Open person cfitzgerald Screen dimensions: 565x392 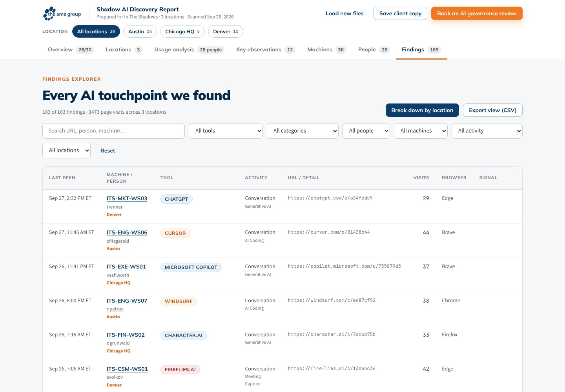pos(118,241)
